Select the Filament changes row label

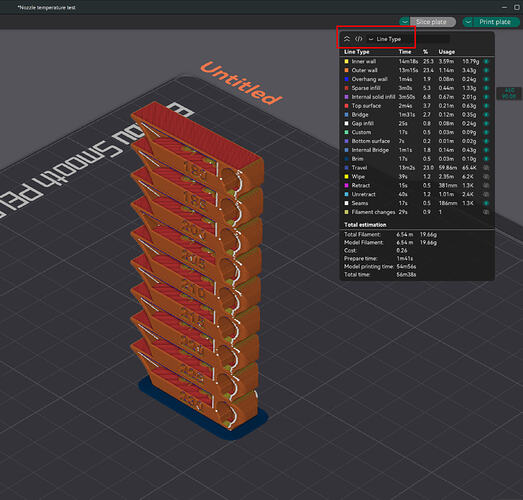point(373,212)
